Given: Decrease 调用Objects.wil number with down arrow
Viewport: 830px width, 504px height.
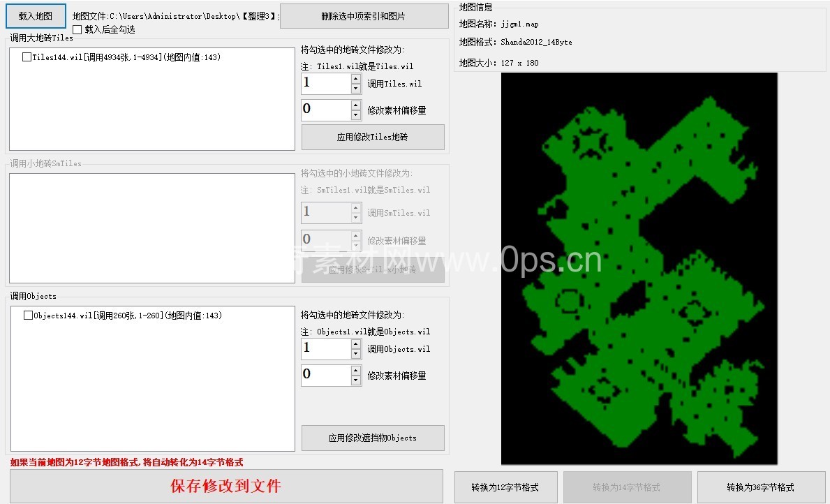Looking at the screenshot, I should click(356, 354).
